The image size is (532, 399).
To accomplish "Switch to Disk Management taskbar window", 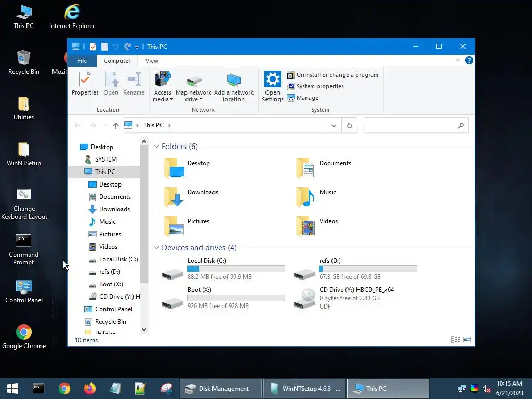I will click(220, 389).
